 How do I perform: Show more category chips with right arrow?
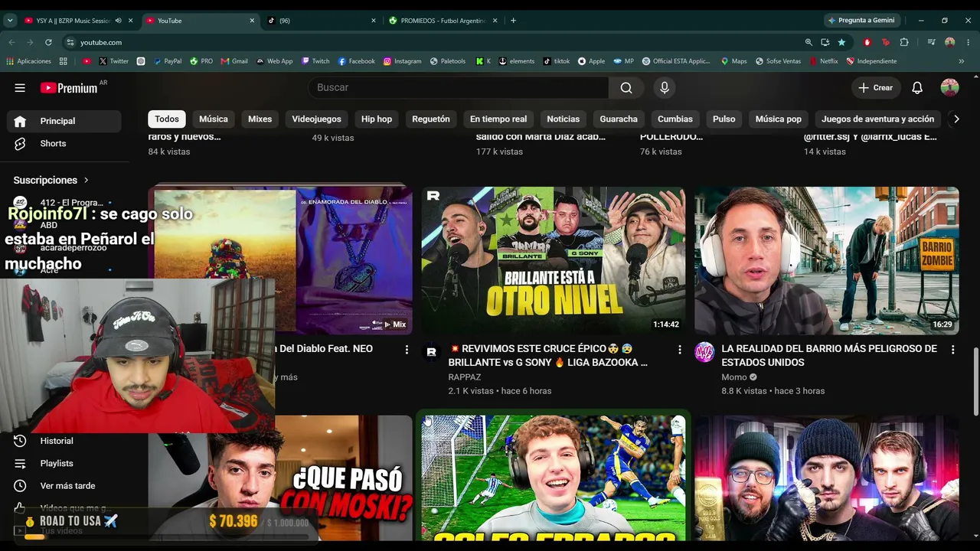tap(955, 119)
